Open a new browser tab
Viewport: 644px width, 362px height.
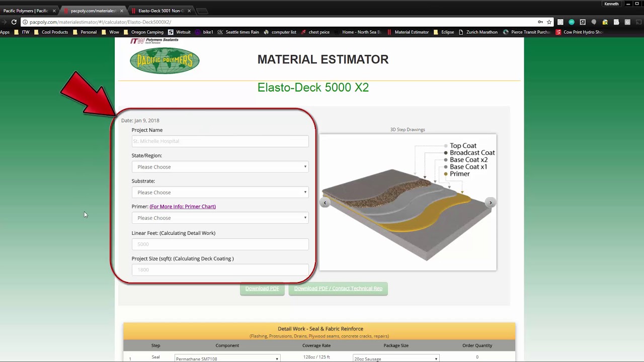coord(201,11)
